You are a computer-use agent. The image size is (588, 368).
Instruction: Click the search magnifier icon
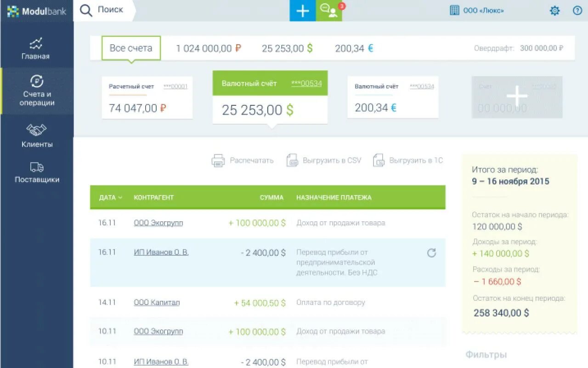(86, 10)
